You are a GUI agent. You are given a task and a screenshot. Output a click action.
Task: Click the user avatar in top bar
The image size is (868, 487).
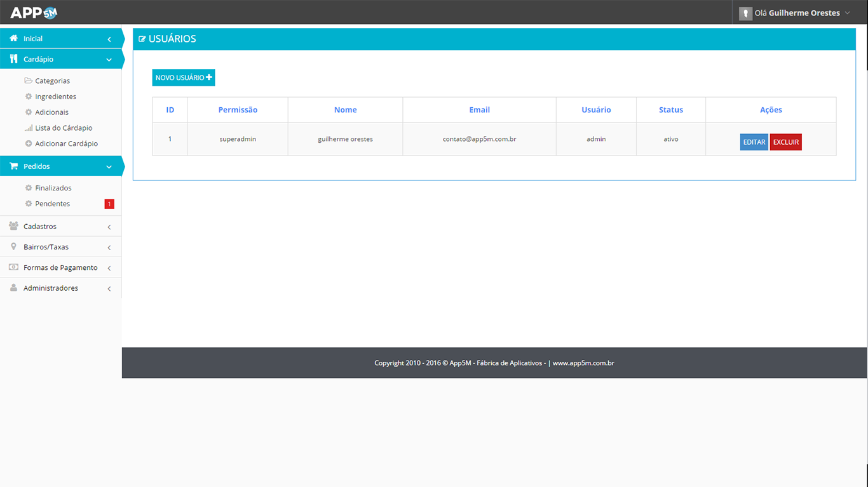(745, 13)
